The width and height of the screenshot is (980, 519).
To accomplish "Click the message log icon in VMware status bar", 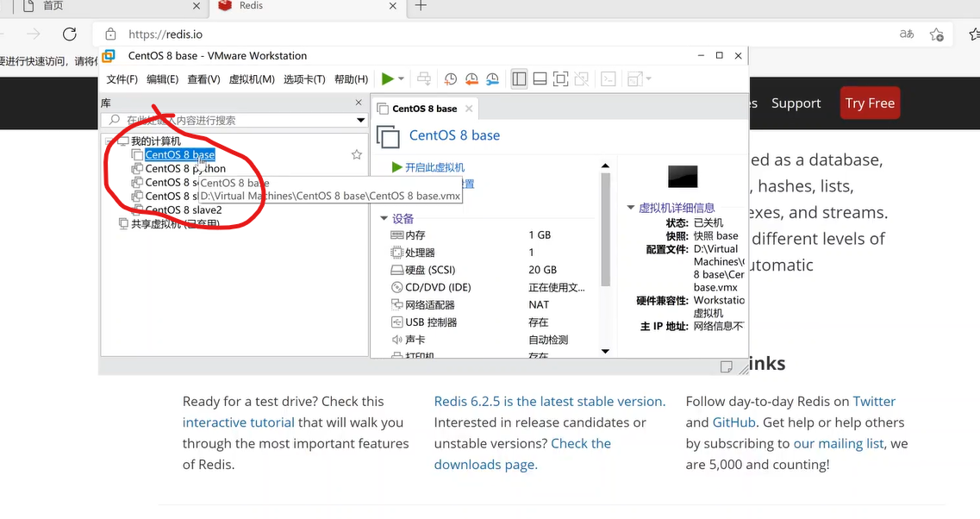I will pyautogui.click(x=727, y=367).
